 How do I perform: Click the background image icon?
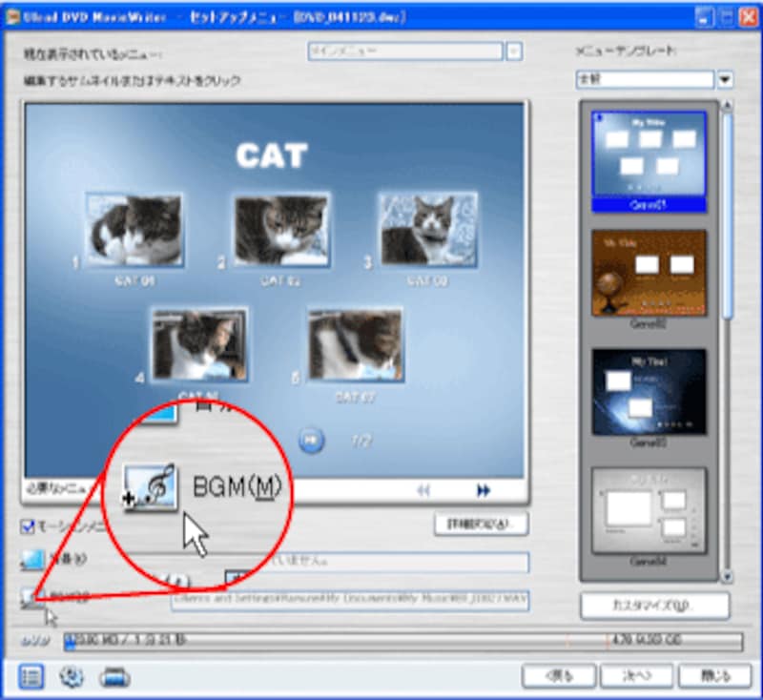point(31,561)
